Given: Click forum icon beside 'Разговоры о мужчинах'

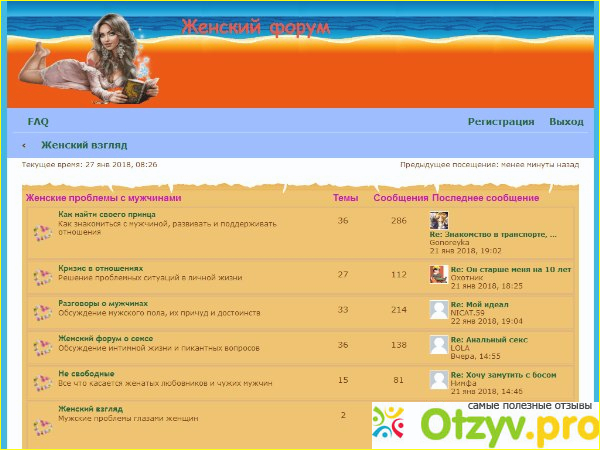Looking at the screenshot, I should [42, 314].
